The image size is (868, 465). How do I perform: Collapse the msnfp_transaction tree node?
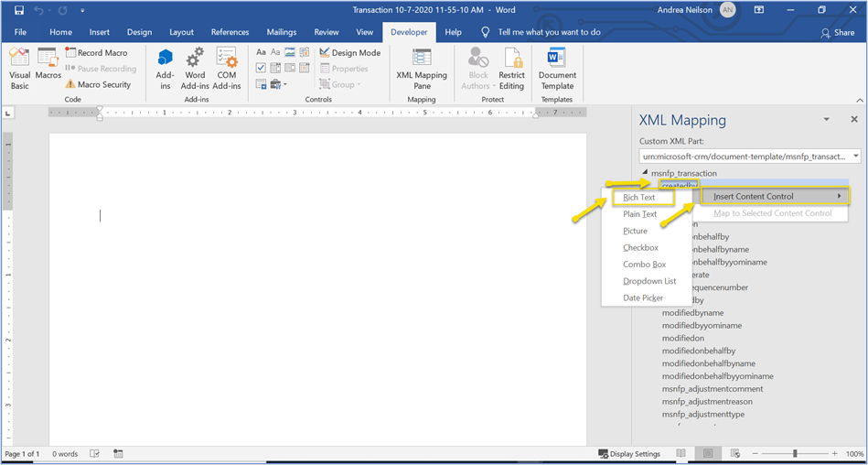pyautogui.click(x=644, y=173)
